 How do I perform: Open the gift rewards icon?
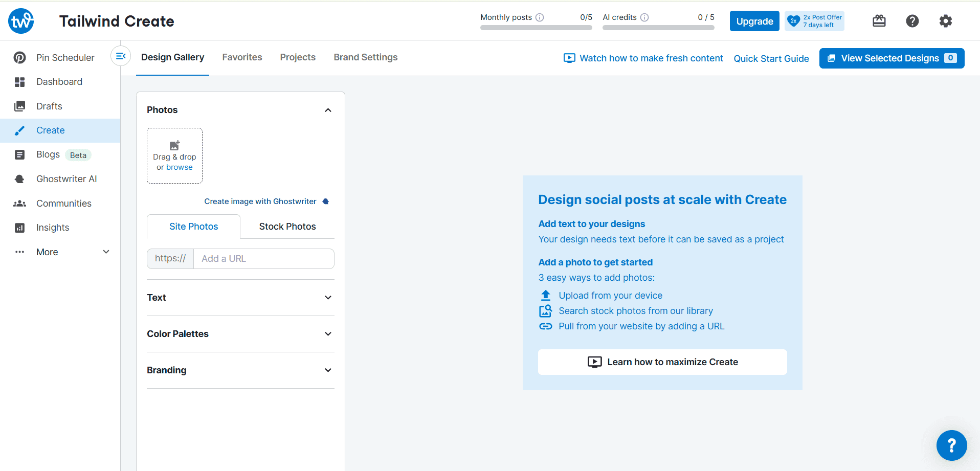coord(879,21)
